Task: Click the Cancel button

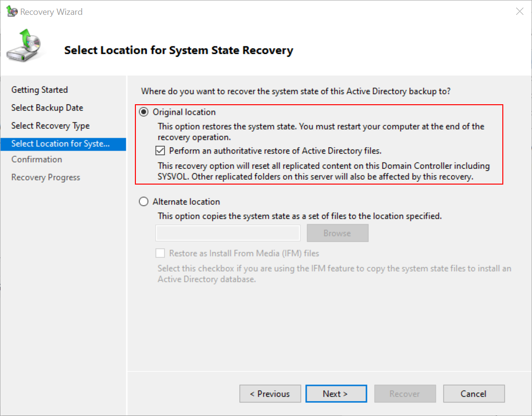Action: click(x=474, y=394)
